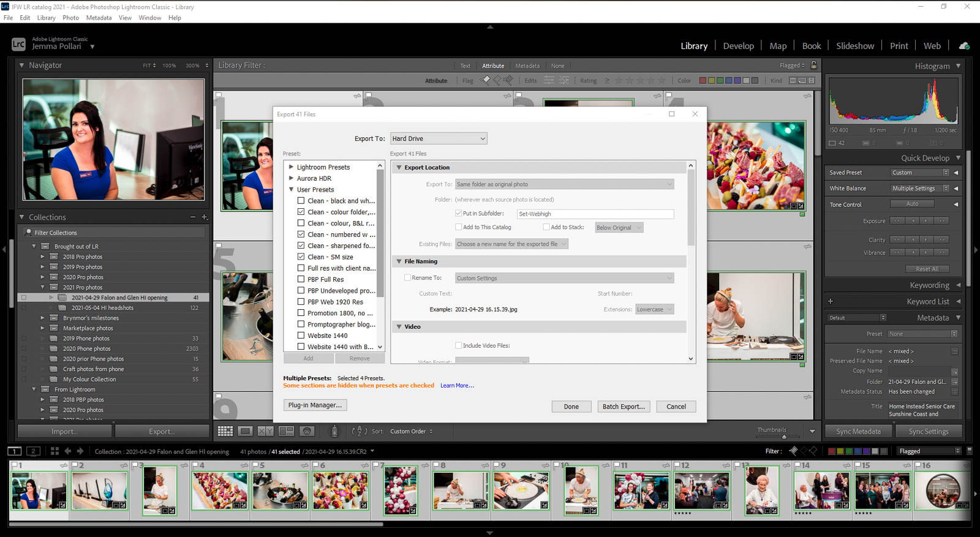
Task: Click the Set-Webhigh subfolder text field
Action: click(595, 214)
